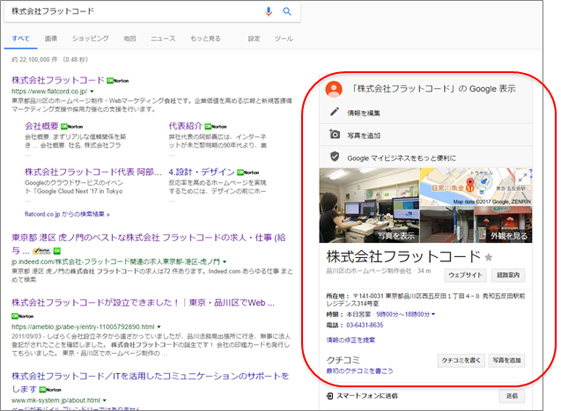Click the camera add-photo icon
The height and width of the screenshot is (411, 561).
point(334,134)
